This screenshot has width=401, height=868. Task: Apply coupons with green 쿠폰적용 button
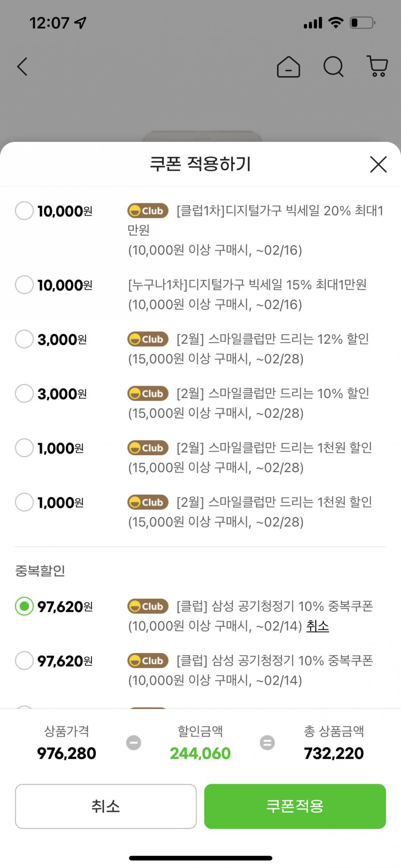click(295, 806)
